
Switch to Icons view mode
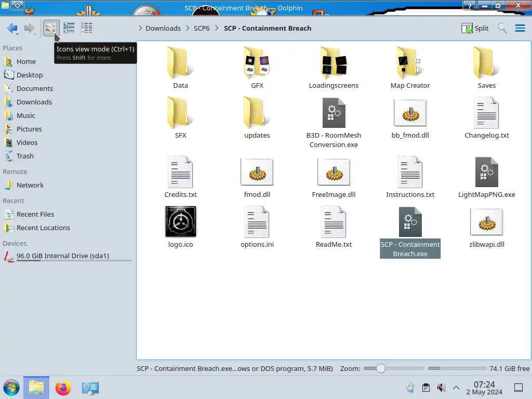(x=51, y=28)
